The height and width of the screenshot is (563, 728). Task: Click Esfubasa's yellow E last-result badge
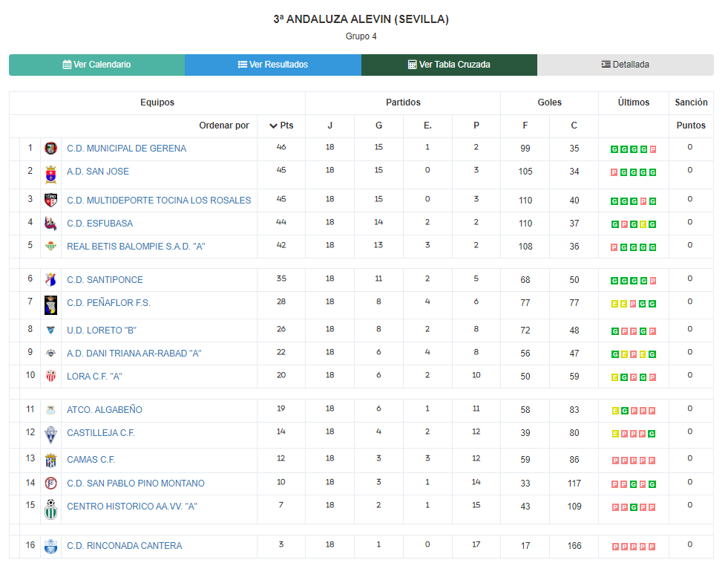pyautogui.click(x=643, y=224)
